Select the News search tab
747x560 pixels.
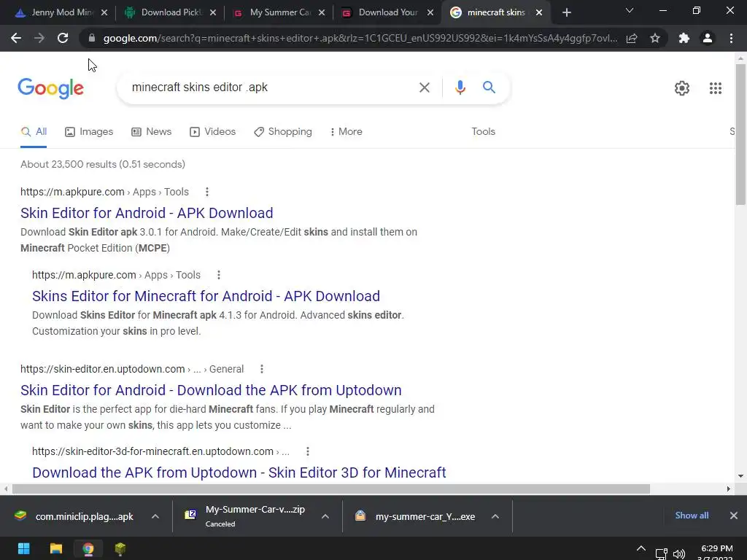(151, 132)
